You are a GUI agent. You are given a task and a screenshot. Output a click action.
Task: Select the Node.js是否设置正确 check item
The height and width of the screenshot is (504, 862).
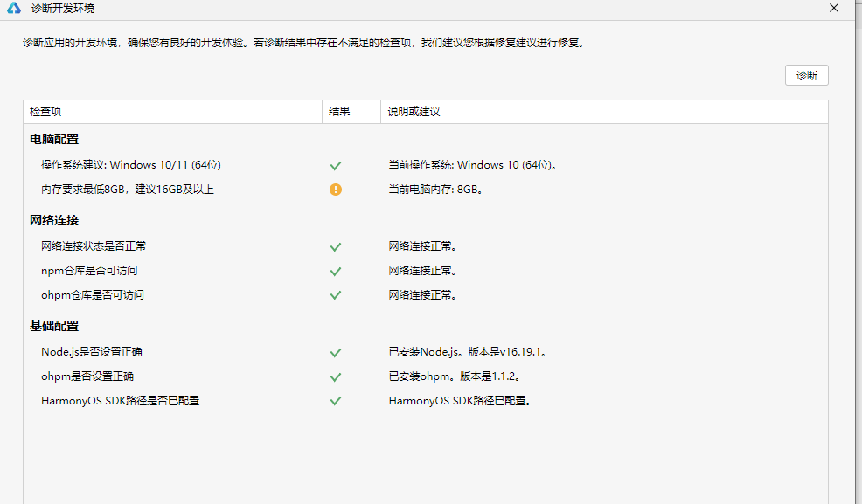(91, 351)
